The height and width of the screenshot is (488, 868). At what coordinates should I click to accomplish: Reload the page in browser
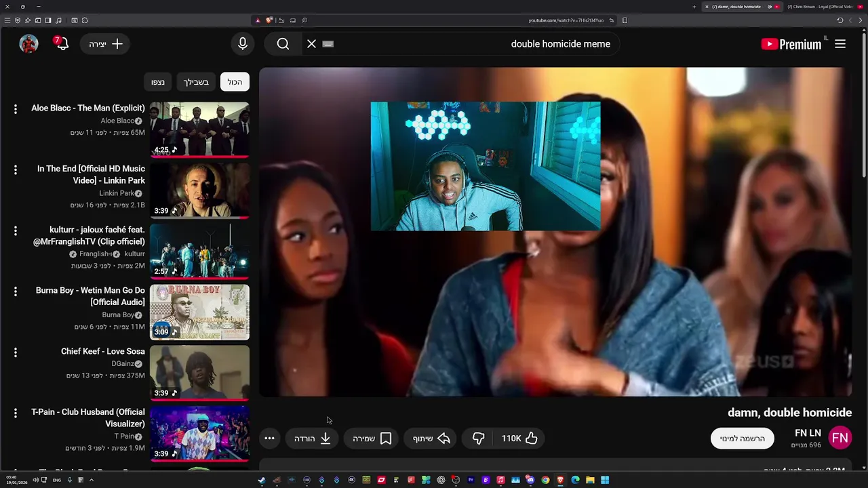[x=840, y=20]
